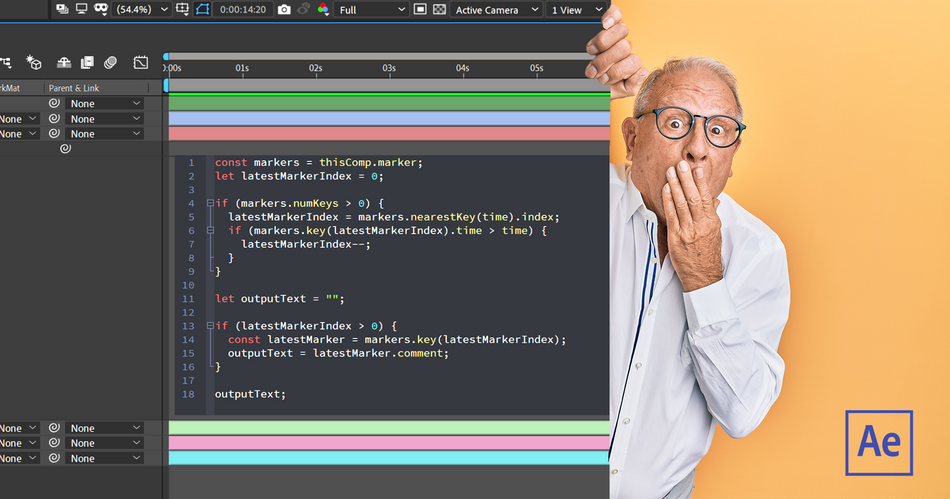Viewport: 950px width, 499px height.
Task: Open the 1 View layout dropdown
Action: coord(576,10)
